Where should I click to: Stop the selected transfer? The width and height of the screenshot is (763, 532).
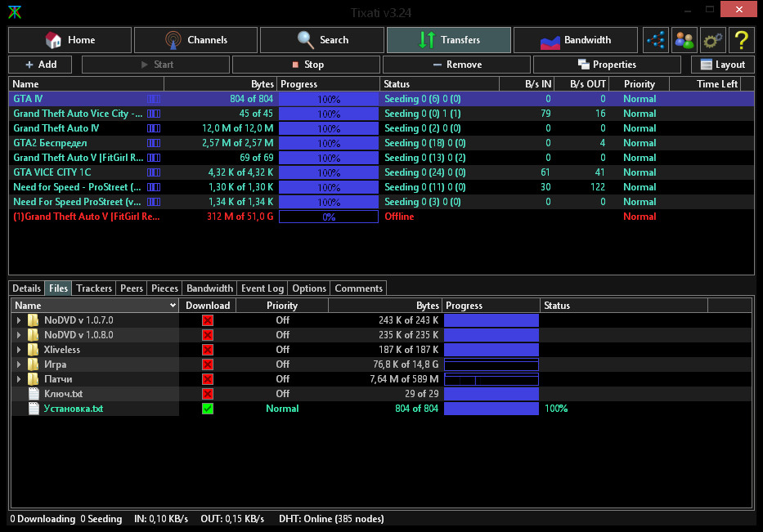pos(307,65)
